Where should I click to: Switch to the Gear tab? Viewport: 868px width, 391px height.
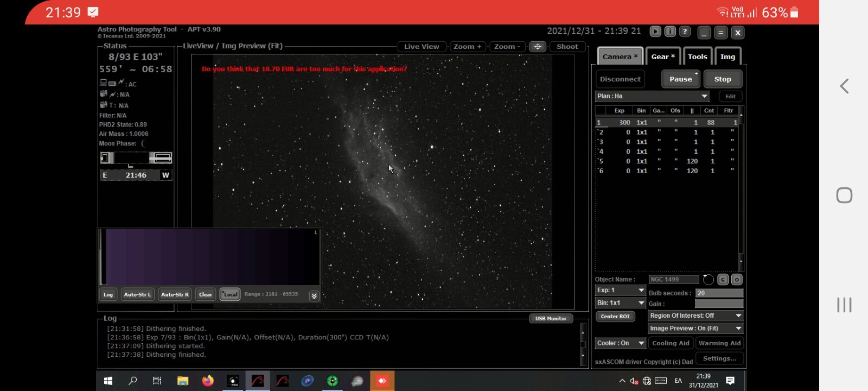pyautogui.click(x=662, y=56)
